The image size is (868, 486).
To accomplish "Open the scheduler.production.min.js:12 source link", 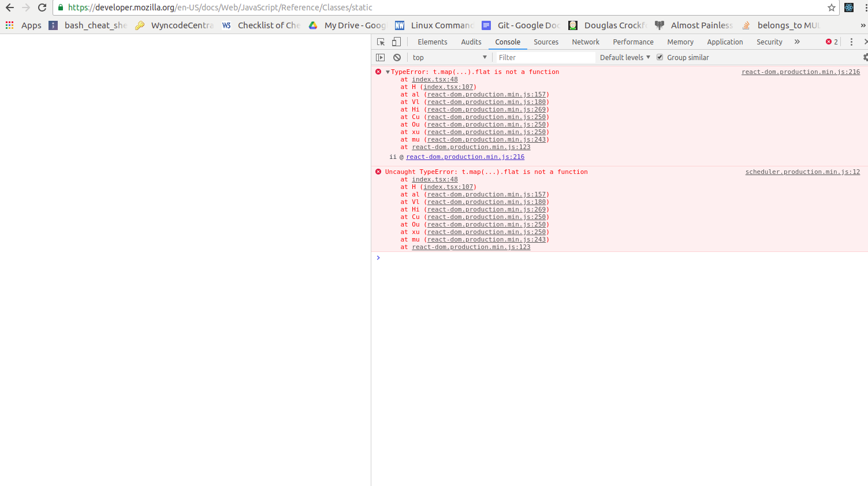I will pos(803,172).
